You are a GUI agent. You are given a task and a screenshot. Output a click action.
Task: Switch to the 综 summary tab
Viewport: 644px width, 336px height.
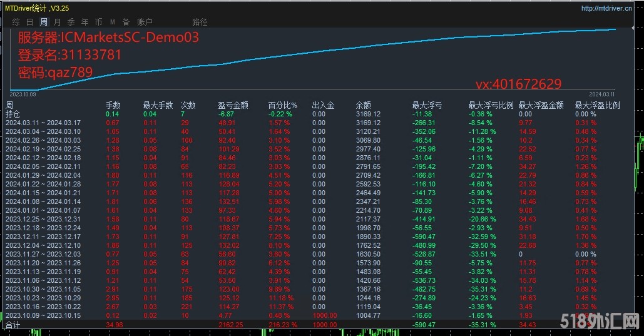(16, 22)
